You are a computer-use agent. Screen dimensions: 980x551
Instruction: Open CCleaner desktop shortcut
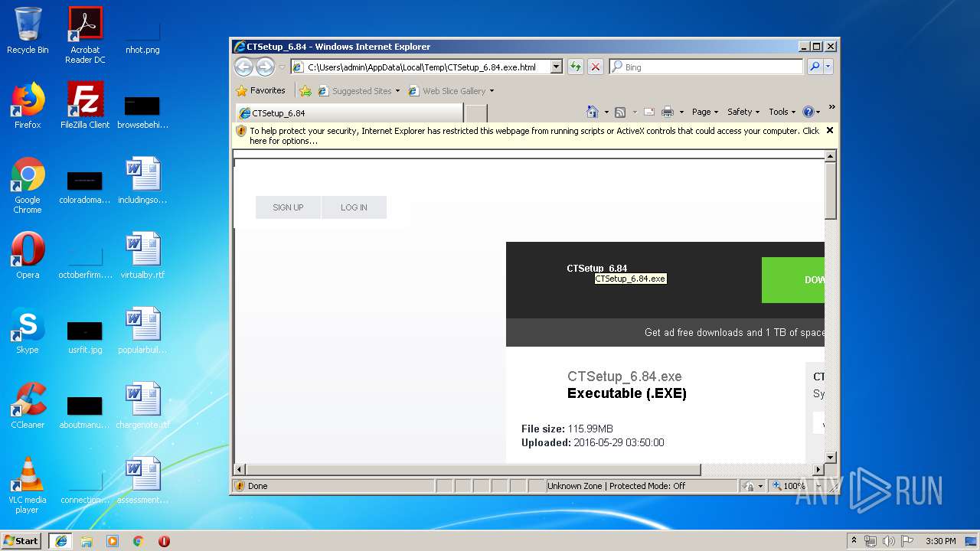pyautogui.click(x=28, y=406)
